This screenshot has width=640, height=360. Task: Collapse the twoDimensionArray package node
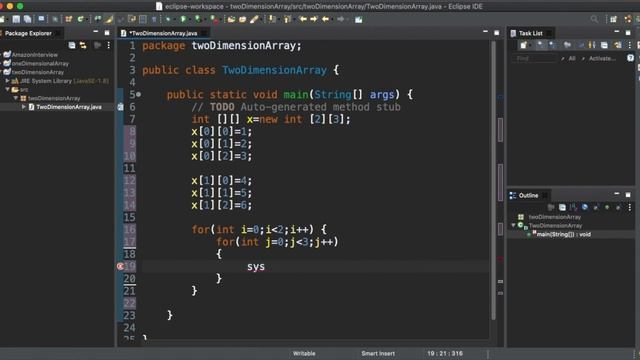coord(16,98)
